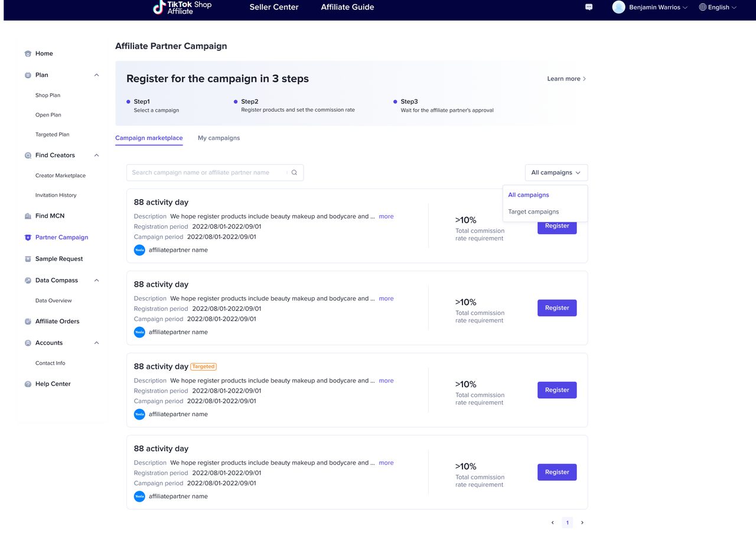Click the Affiliate Orders sidebar icon

point(28,322)
